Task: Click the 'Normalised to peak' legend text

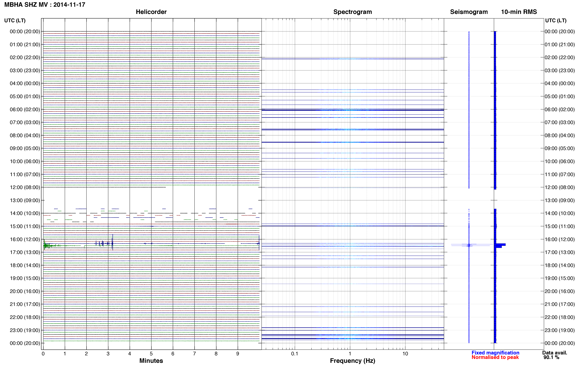Action: point(495,357)
